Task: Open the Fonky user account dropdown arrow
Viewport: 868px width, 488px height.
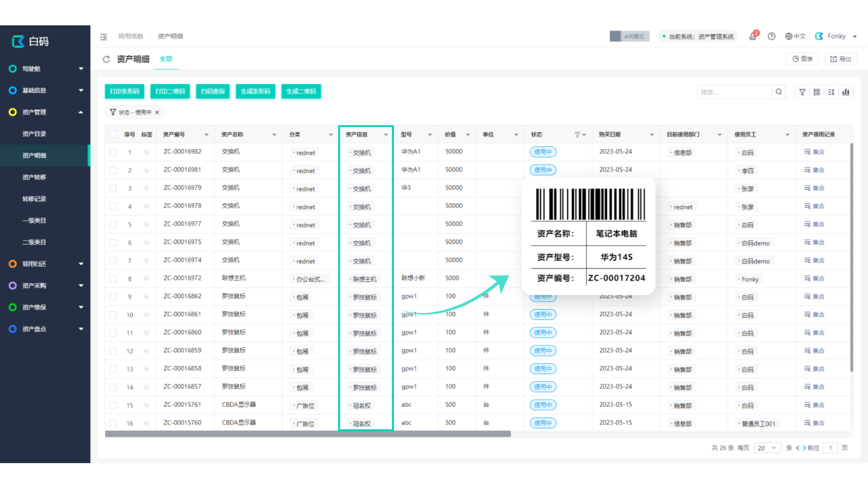Action: (855, 36)
